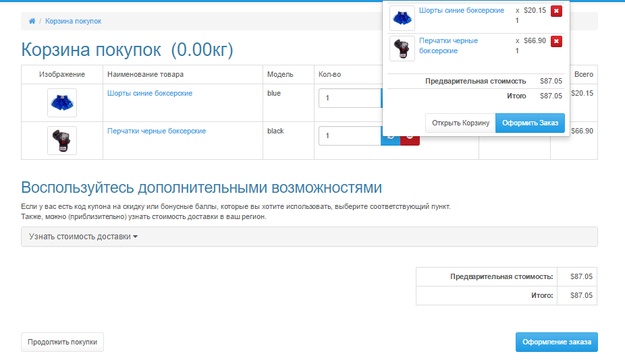
Task: Click blue shorts image in cart table
Action: [x=62, y=102]
